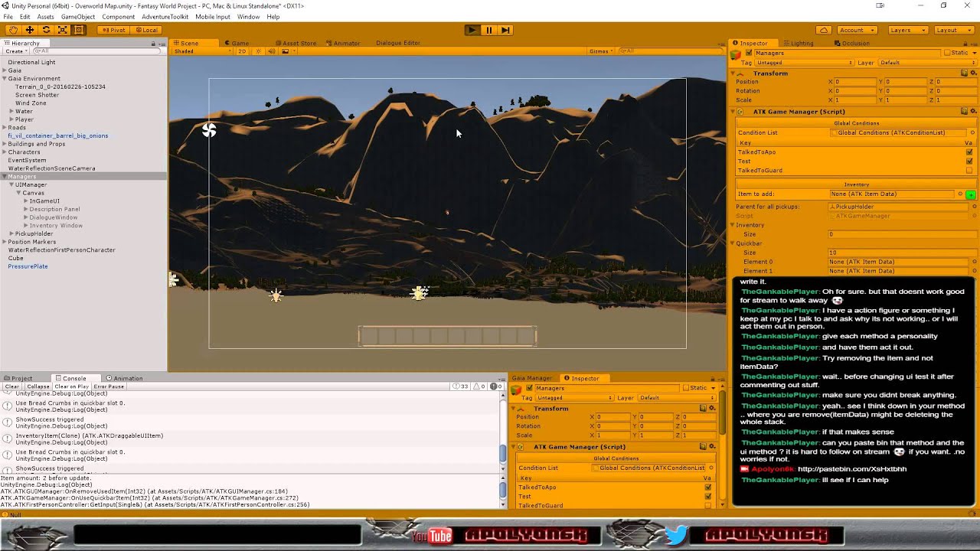Select the Hand tool in toolbar
Viewport: 980px width, 551px height.
point(13,30)
